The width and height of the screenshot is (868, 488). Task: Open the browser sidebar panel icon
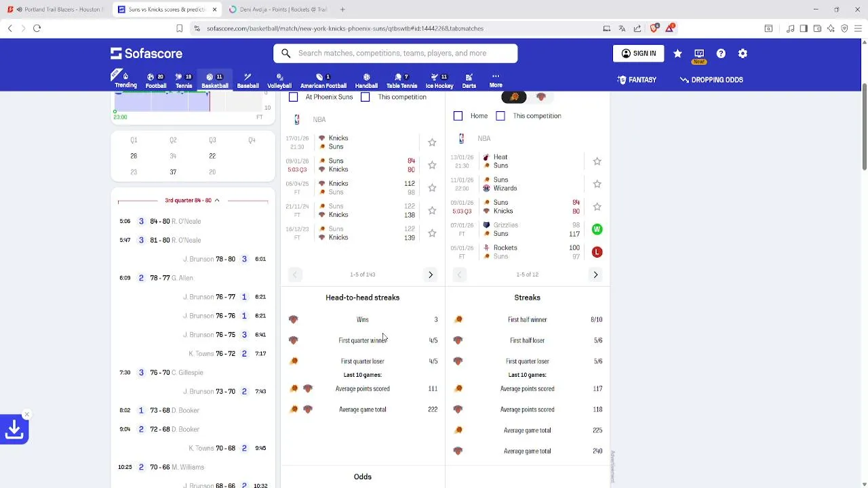pyautogui.click(x=804, y=28)
